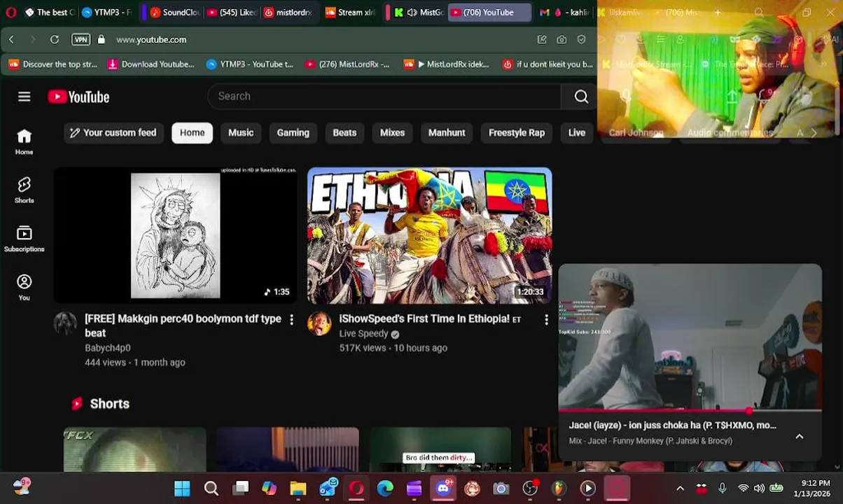
Task: Click the snapshot camera icon in address bar
Action: [x=562, y=40]
